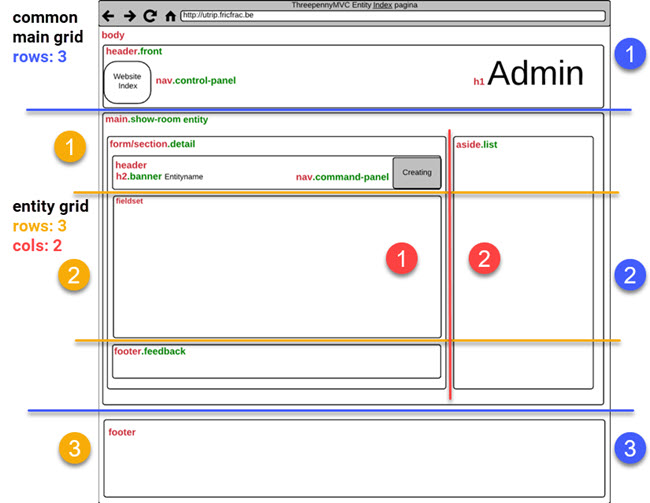The height and width of the screenshot is (503, 650).
Task: Click the browser back arrow
Action: pyautogui.click(x=109, y=16)
